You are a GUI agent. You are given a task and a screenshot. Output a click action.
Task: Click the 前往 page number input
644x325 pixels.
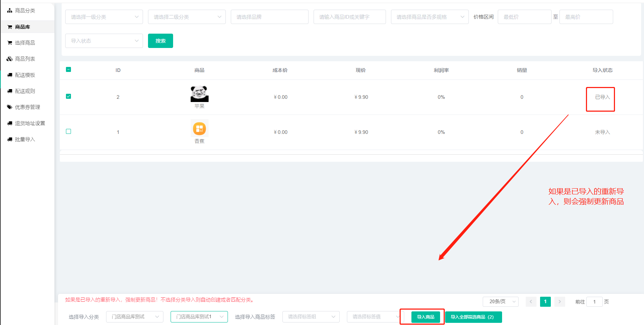pos(595,302)
